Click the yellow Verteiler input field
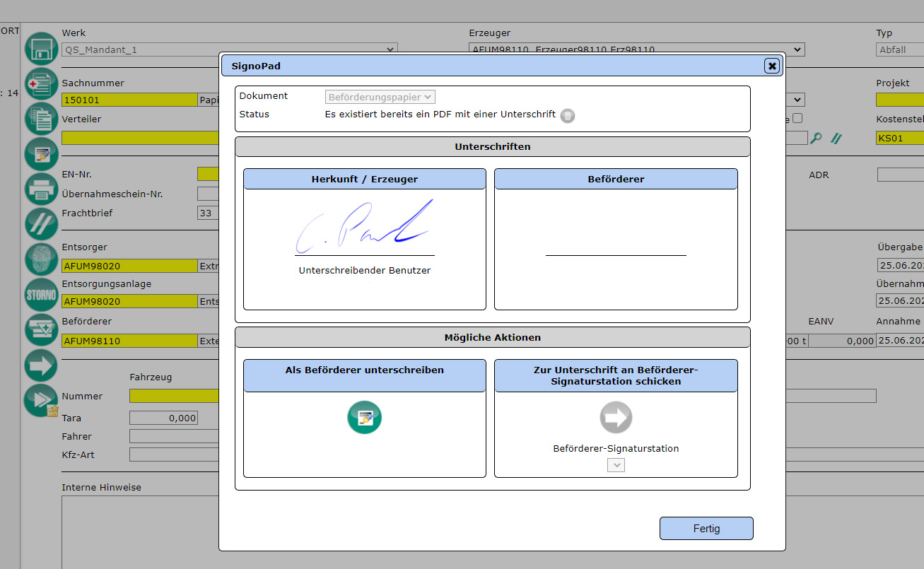This screenshot has height=569, width=924. tap(140, 138)
